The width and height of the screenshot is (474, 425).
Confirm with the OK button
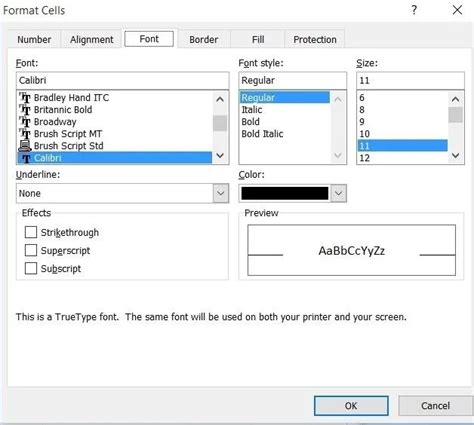point(351,405)
